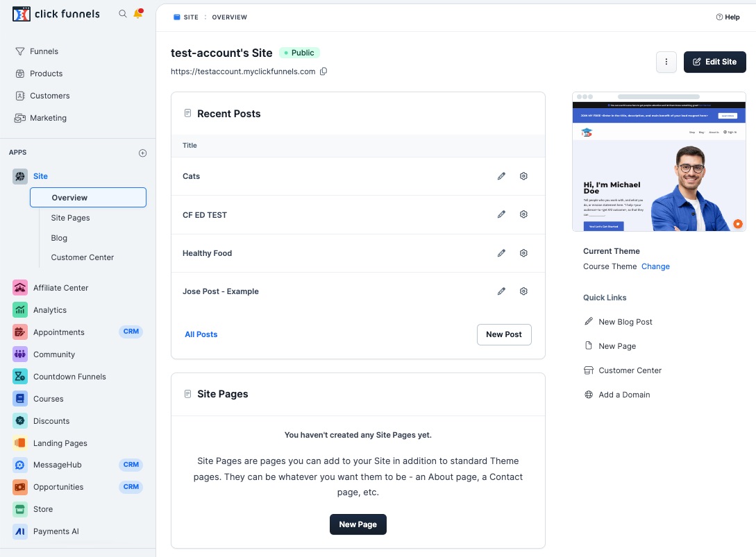Click 'New Blog Post' in Quick Links
Screen dimensions: 756x557
click(625, 321)
